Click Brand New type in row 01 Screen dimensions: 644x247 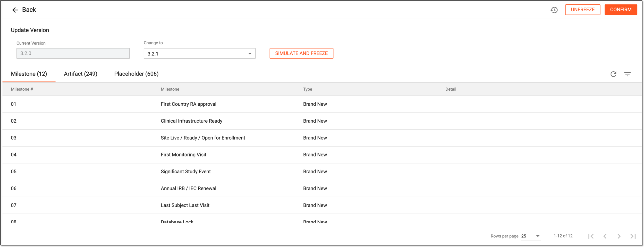click(315, 104)
